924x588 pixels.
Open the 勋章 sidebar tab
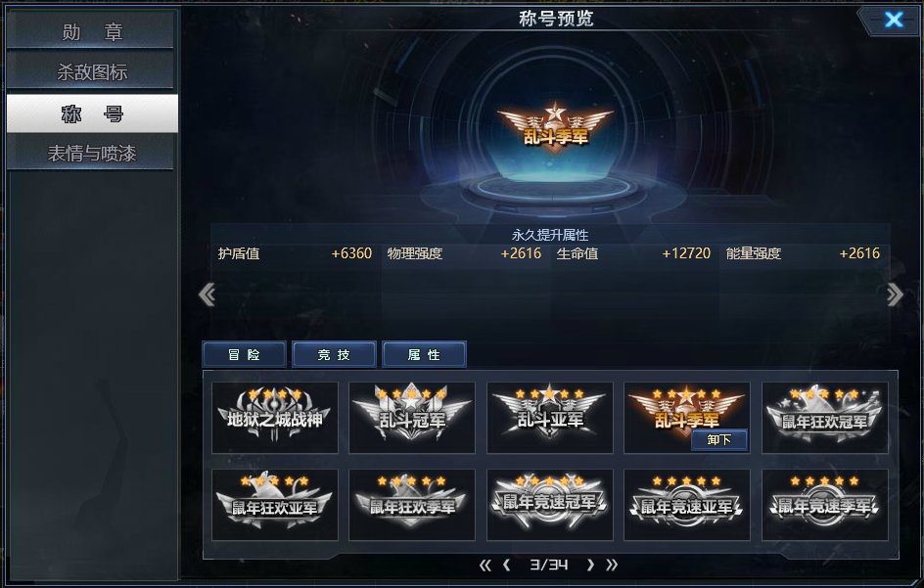coord(92,32)
